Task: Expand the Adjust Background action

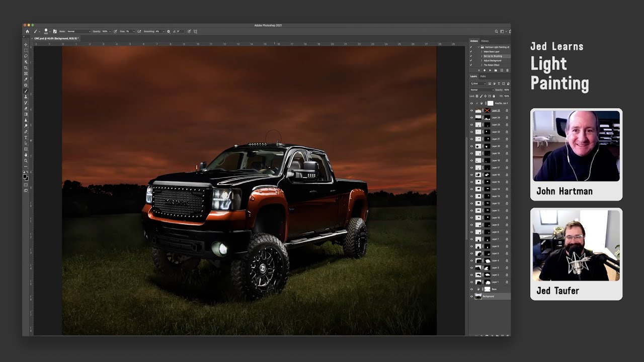Action: click(x=481, y=60)
